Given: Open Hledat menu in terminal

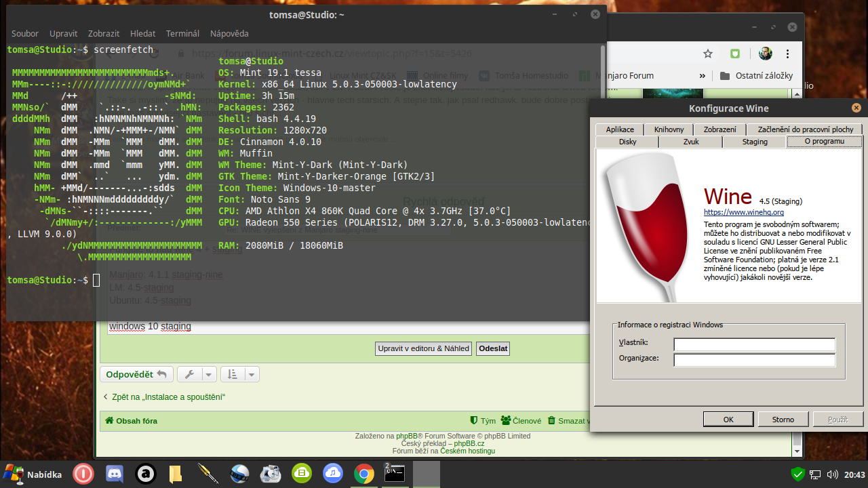Looking at the screenshot, I should point(143,33).
